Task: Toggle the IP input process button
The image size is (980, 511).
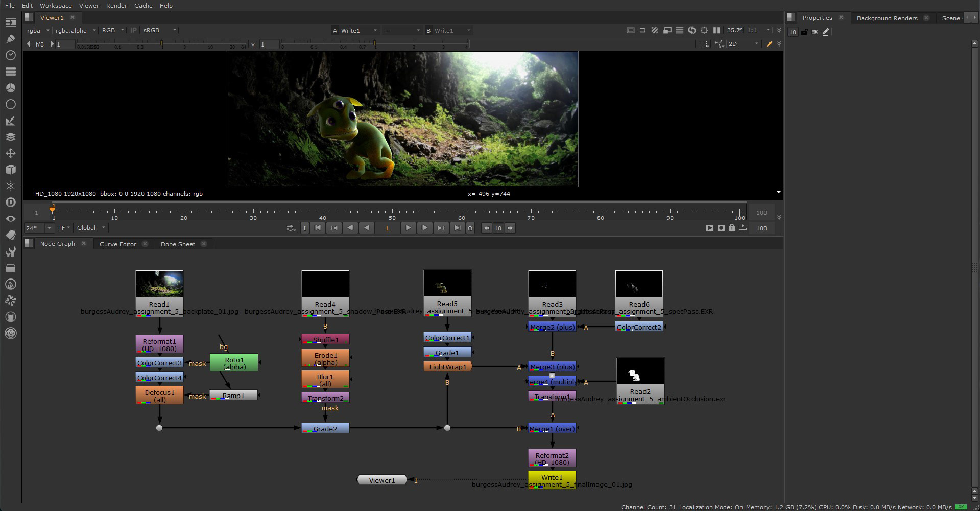Action: pos(134,30)
